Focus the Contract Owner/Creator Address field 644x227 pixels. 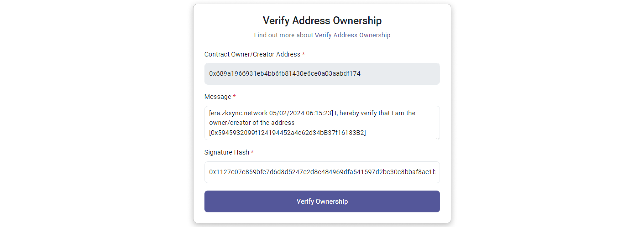pyautogui.click(x=322, y=74)
